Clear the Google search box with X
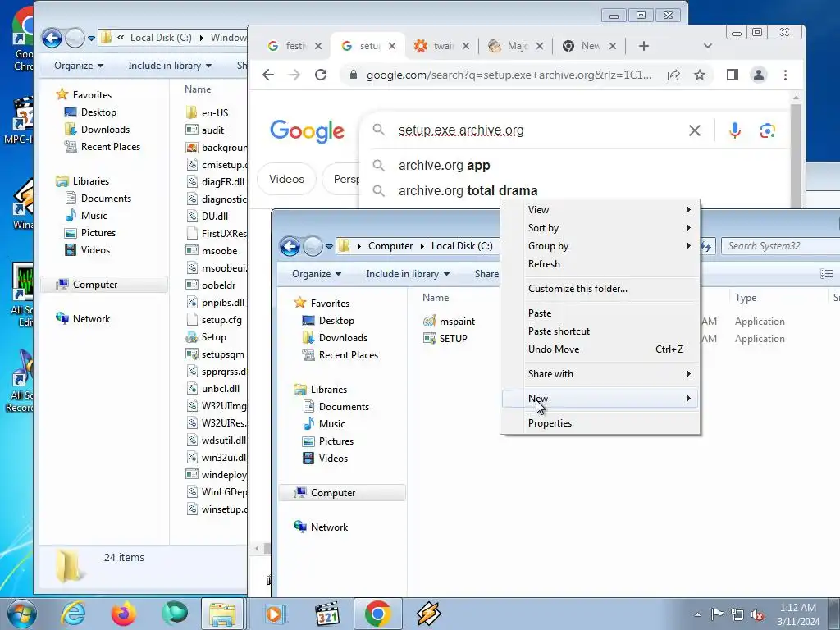Viewport: 840px width, 630px height. [694, 130]
